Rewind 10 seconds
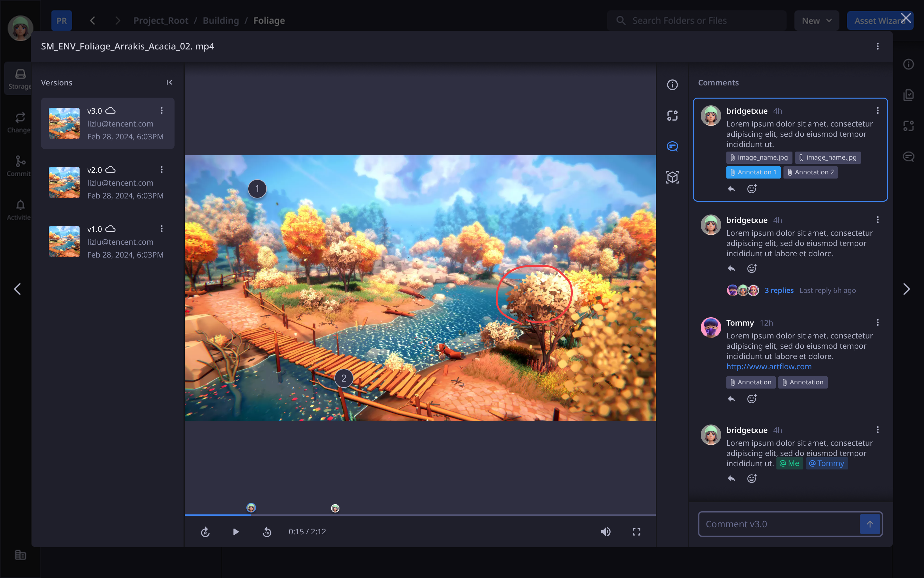 click(x=267, y=532)
